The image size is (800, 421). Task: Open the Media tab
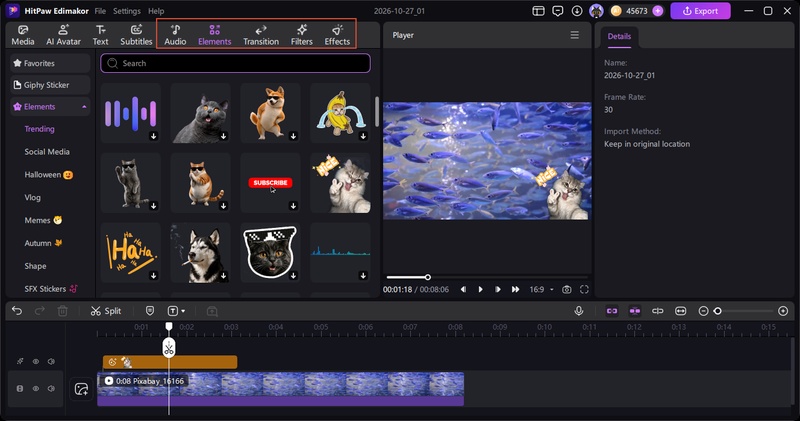pos(23,35)
